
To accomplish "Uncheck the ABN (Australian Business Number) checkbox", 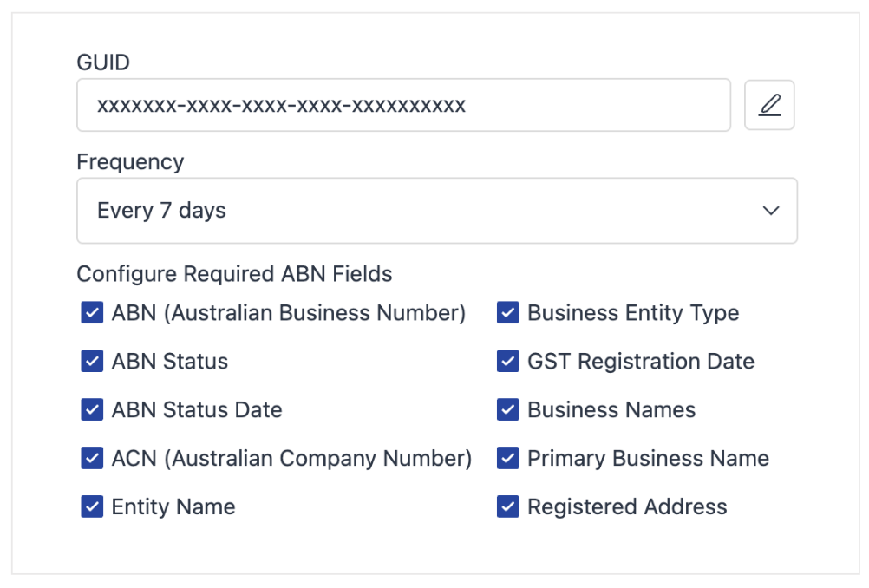I will pyautogui.click(x=92, y=313).
